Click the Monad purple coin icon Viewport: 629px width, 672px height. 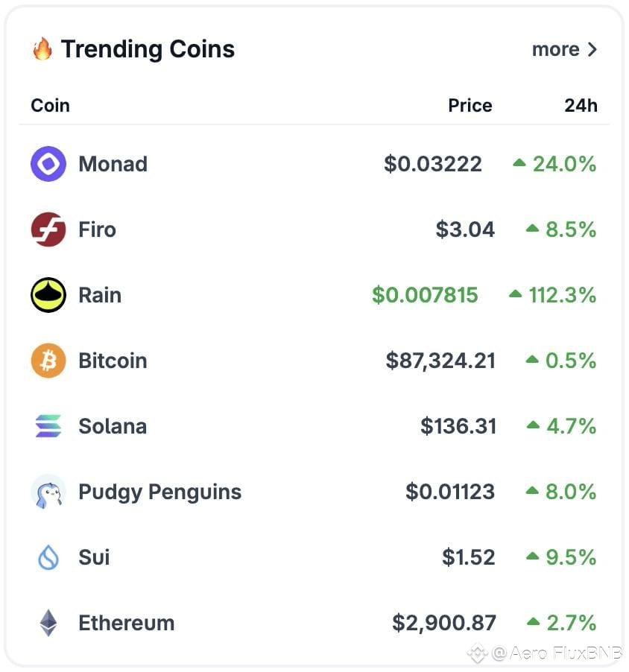(48, 164)
